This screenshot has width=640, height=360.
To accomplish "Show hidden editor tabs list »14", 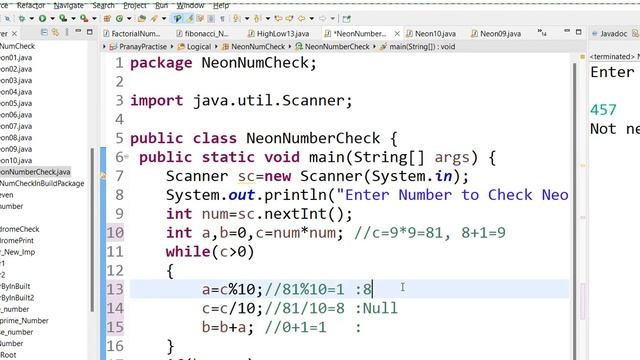I will coord(542,33).
